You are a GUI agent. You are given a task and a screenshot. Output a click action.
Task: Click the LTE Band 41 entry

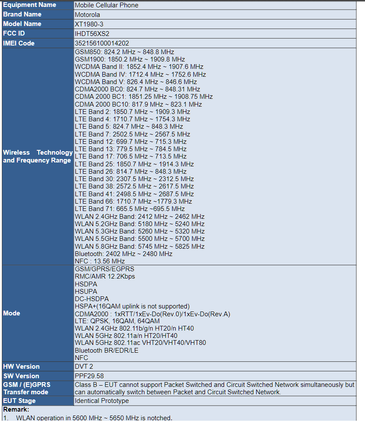point(134,194)
